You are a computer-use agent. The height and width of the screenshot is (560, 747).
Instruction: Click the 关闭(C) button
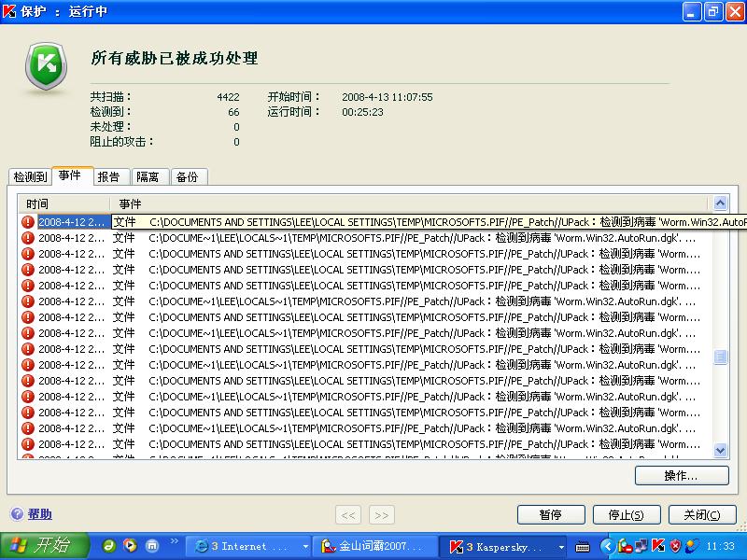702,515
